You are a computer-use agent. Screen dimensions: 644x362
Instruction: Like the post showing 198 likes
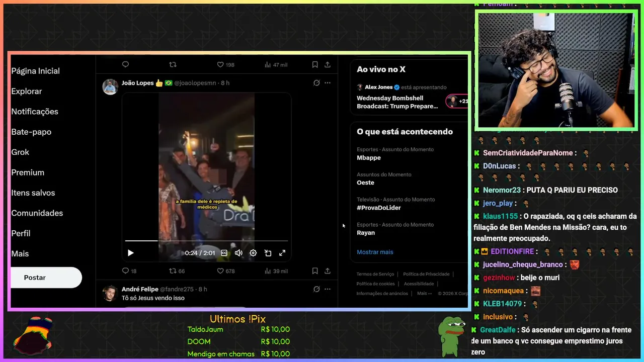(225, 64)
